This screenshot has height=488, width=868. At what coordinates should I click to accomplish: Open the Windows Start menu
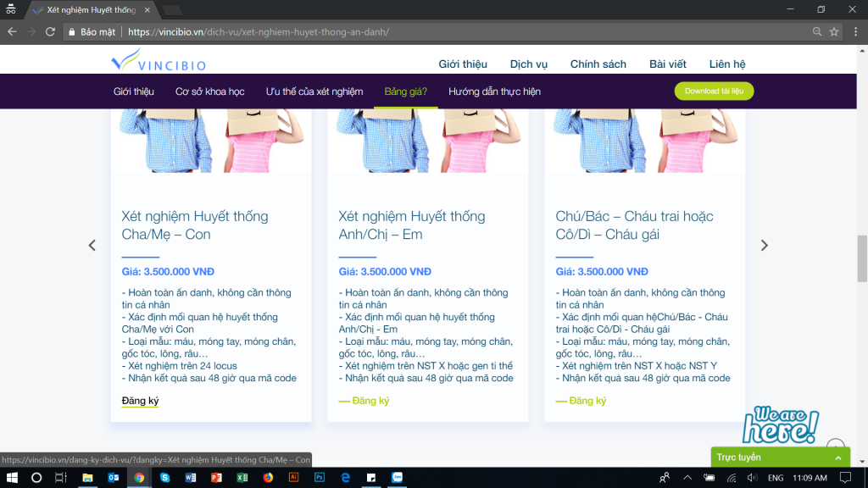pos(12,478)
